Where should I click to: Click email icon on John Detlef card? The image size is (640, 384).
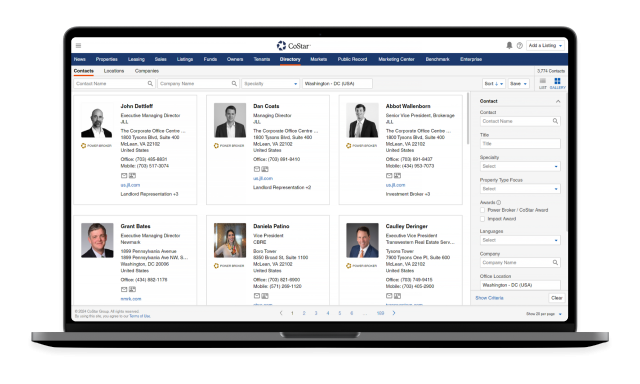[x=124, y=175]
